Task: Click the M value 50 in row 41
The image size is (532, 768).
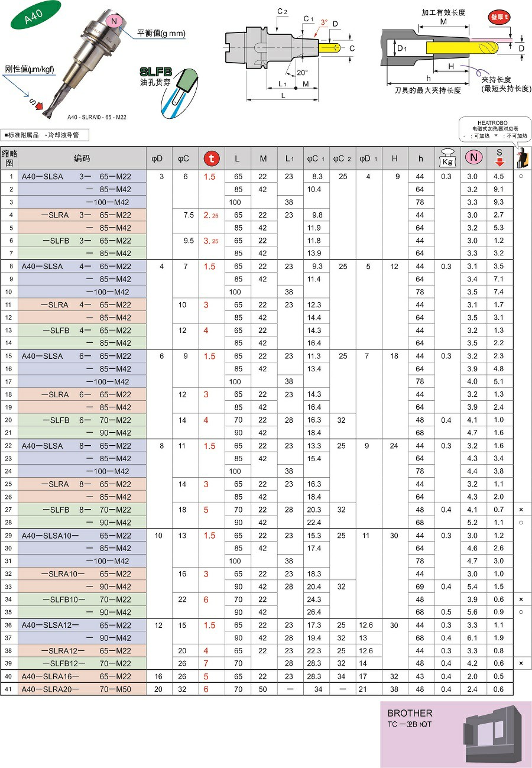Action: tap(263, 689)
